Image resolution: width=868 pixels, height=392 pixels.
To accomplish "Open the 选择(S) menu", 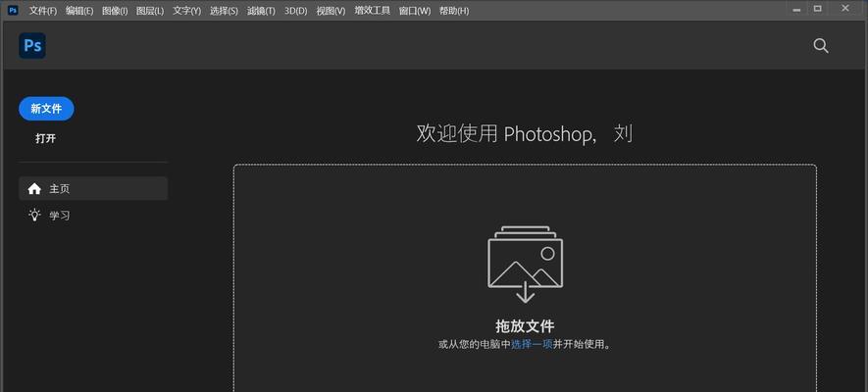I will [224, 11].
